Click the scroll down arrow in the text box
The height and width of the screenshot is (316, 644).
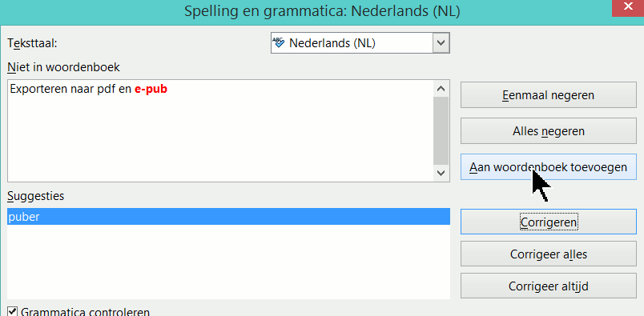click(441, 173)
